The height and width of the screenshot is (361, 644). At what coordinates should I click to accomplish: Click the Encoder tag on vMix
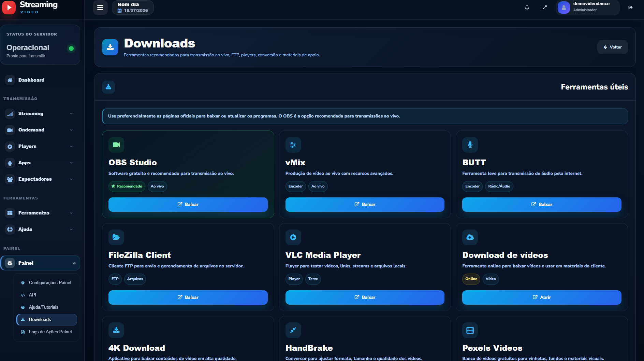click(295, 186)
